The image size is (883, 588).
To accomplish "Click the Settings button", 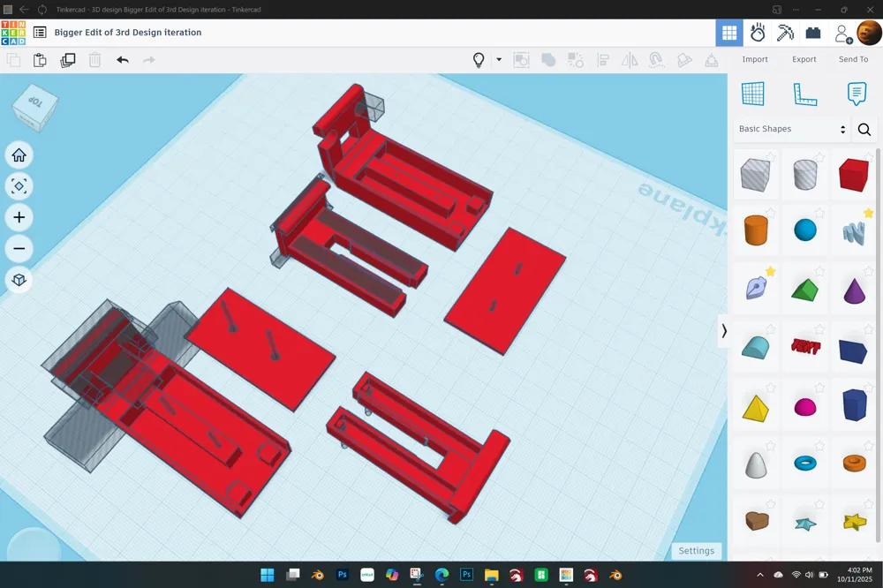I will [696, 551].
